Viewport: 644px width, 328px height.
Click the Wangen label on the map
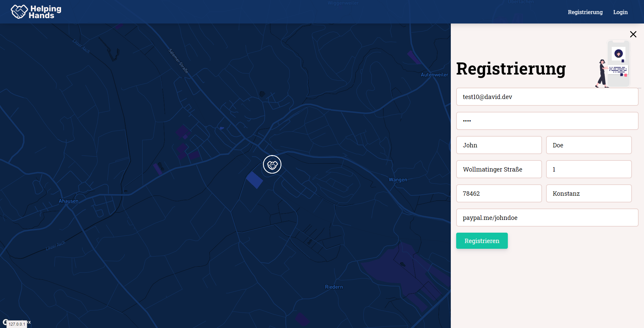(x=398, y=180)
